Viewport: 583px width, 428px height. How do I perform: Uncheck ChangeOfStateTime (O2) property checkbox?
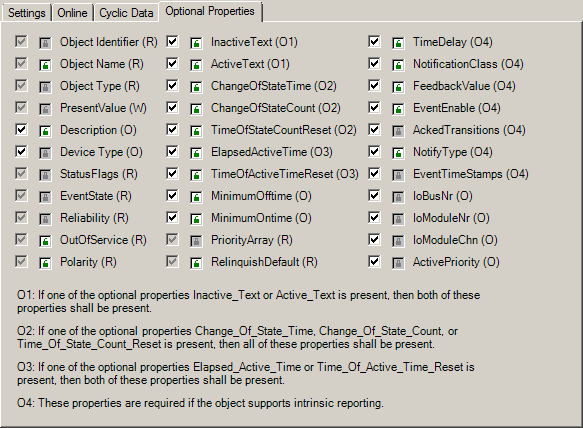click(172, 86)
